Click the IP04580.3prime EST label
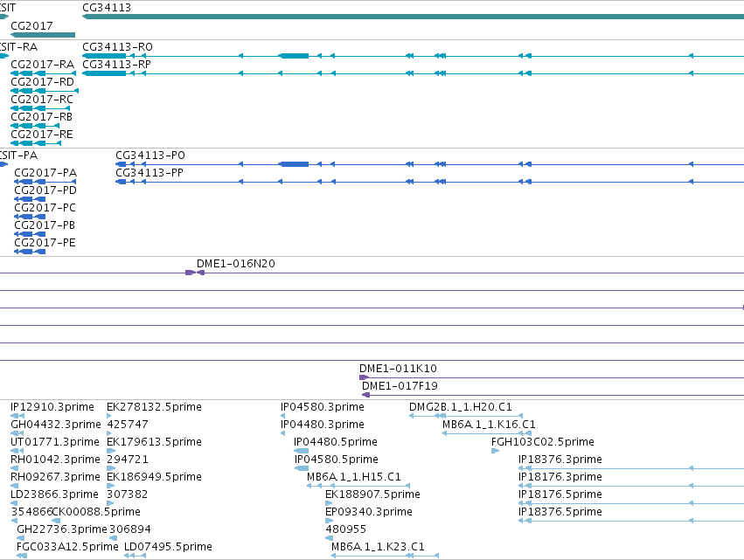 (323, 407)
